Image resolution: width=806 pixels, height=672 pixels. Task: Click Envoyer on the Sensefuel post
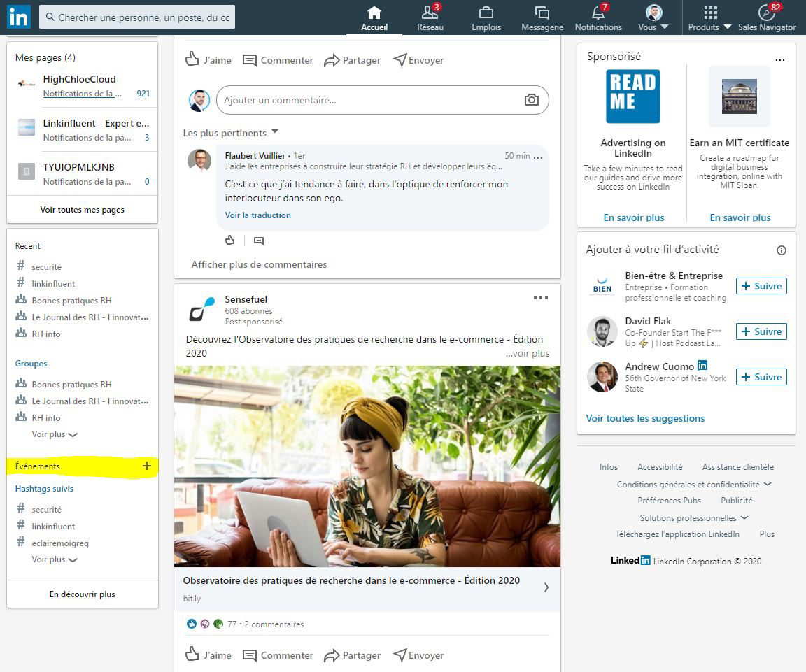click(x=418, y=655)
